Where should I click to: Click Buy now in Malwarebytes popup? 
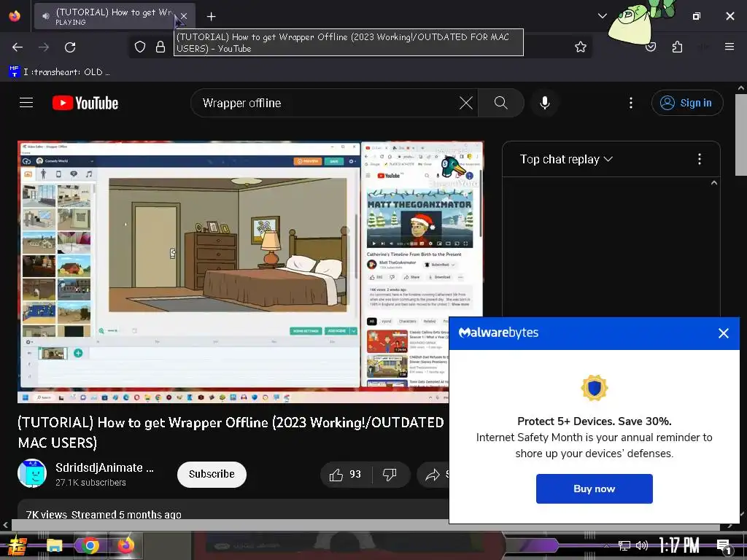click(x=594, y=489)
